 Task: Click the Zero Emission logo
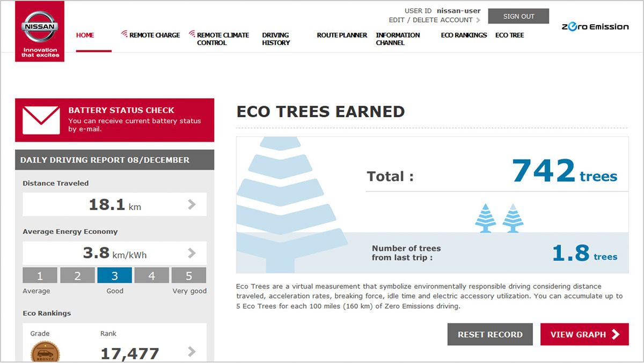click(x=595, y=27)
